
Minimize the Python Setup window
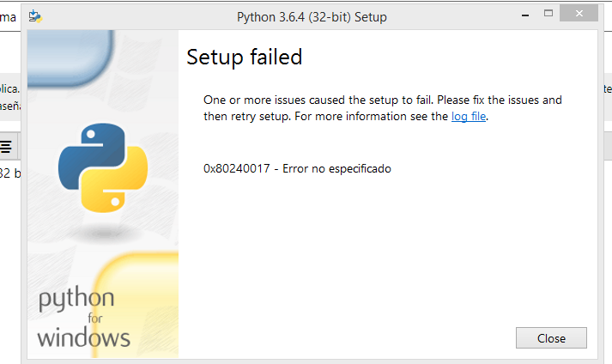point(525,15)
